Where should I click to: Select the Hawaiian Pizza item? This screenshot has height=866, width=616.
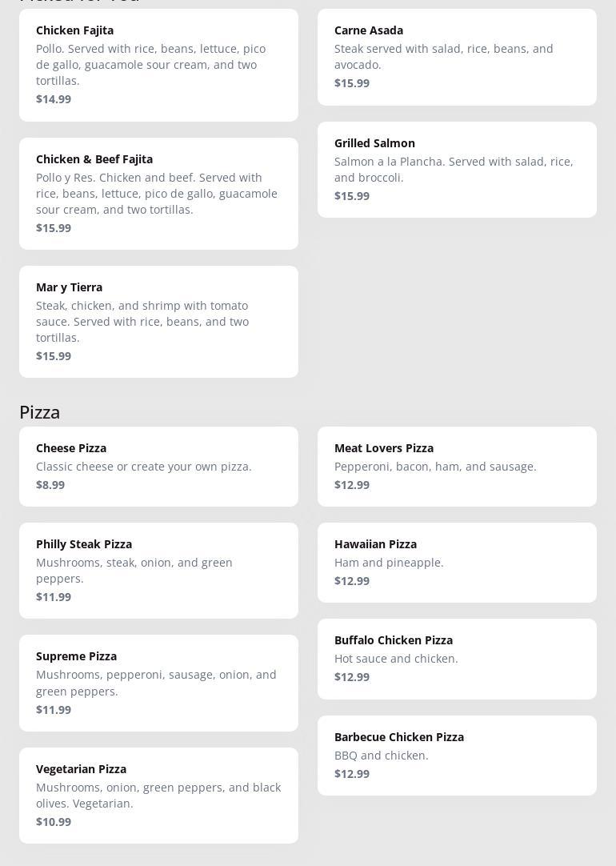tap(457, 562)
